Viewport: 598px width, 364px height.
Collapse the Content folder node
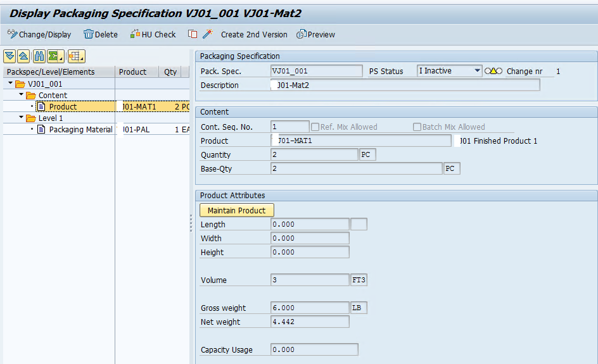(22, 94)
